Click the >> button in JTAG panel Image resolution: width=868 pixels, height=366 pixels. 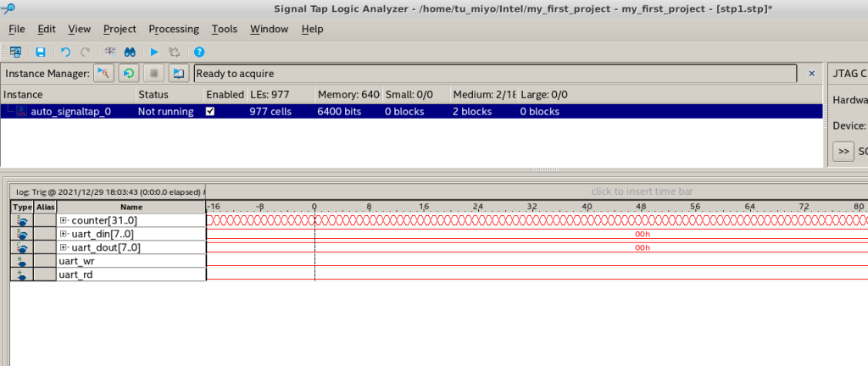(x=843, y=151)
